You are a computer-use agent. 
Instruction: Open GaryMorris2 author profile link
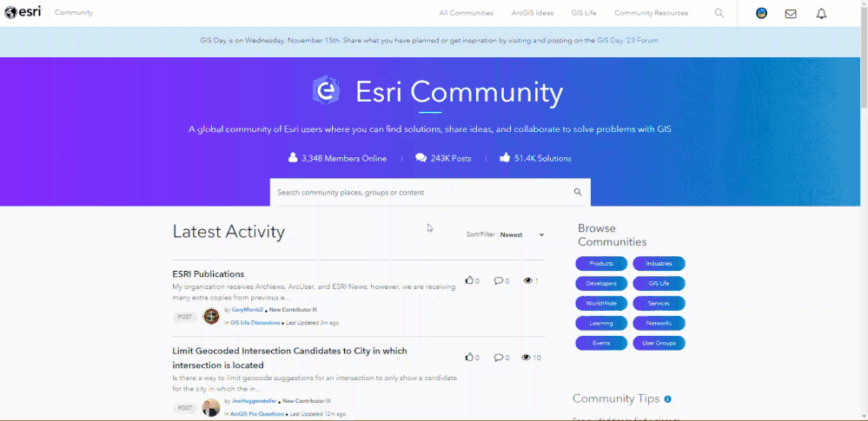pyautogui.click(x=248, y=310)
